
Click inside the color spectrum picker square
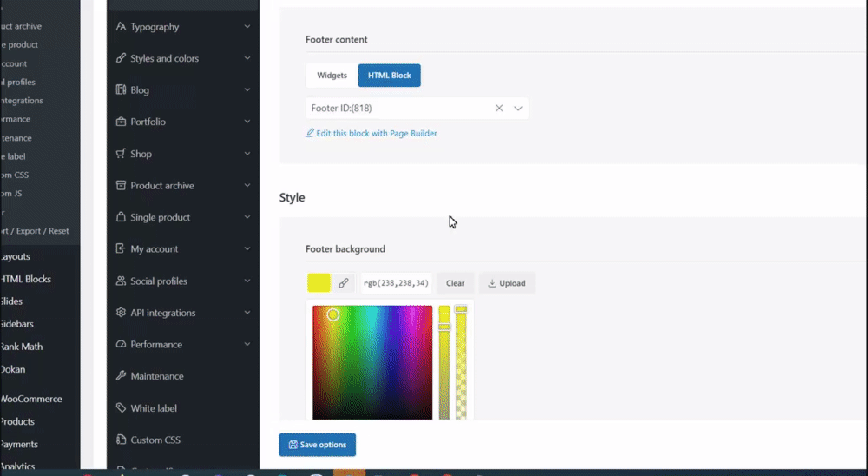(x=372, y=362)
